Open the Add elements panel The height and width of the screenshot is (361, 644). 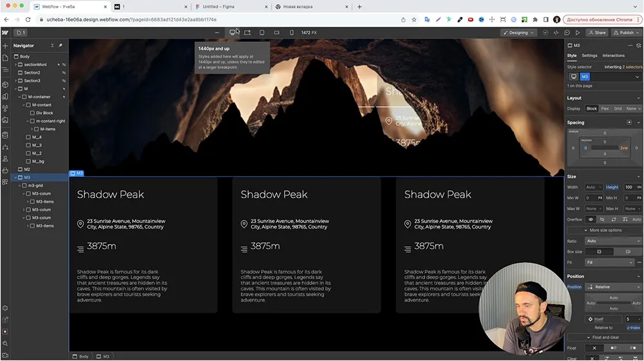tap(5, 46)
